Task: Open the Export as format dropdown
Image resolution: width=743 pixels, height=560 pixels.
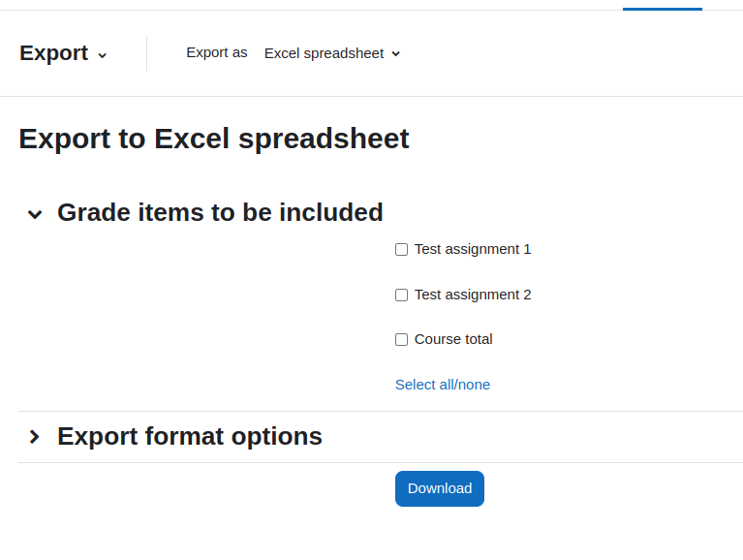Action: [332, 53]
